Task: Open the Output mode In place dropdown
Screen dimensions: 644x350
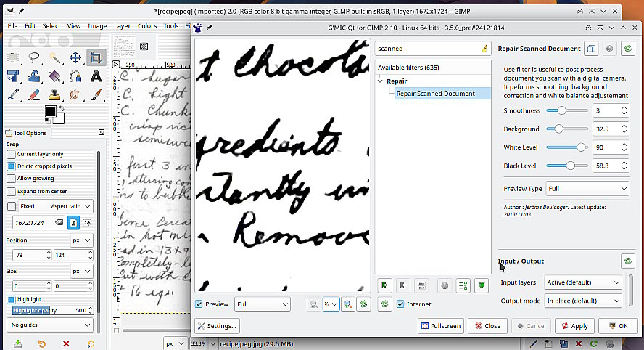Action: 583,301
